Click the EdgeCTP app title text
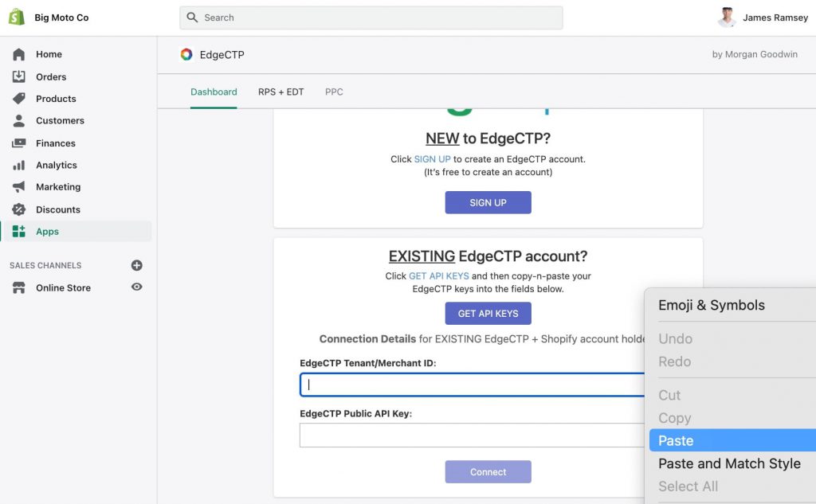 click(222, 55)
